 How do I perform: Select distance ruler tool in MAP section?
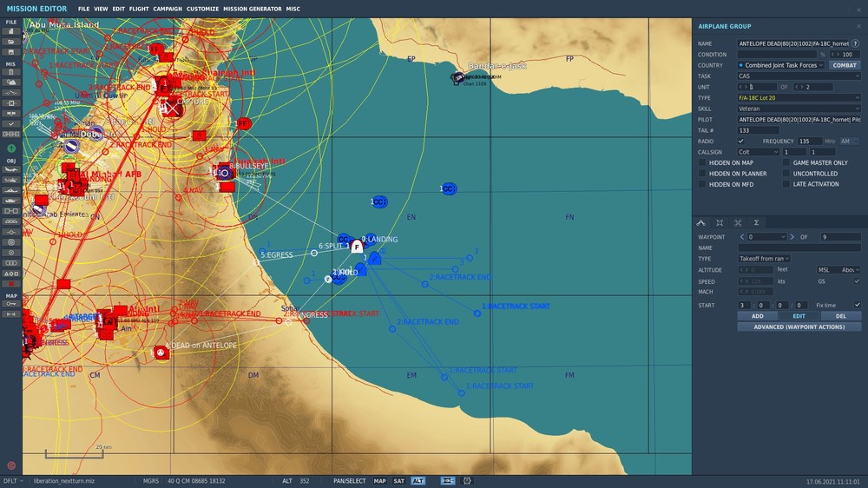pos(11,314)
